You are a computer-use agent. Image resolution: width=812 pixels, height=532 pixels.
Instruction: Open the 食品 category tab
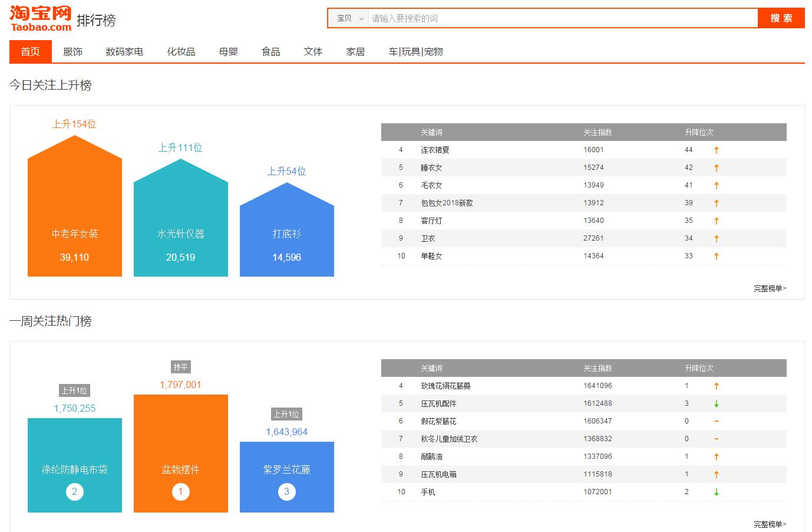coord(270,51)
